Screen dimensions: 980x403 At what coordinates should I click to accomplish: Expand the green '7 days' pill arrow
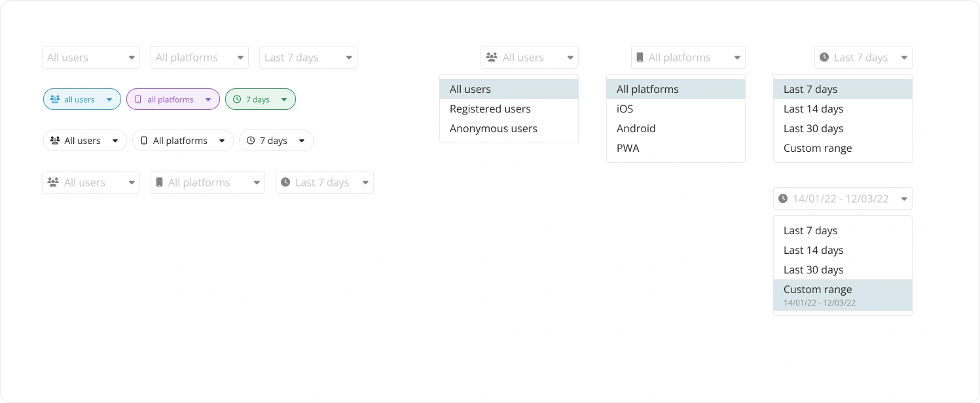pyautogui.click(x=284, y=100)
